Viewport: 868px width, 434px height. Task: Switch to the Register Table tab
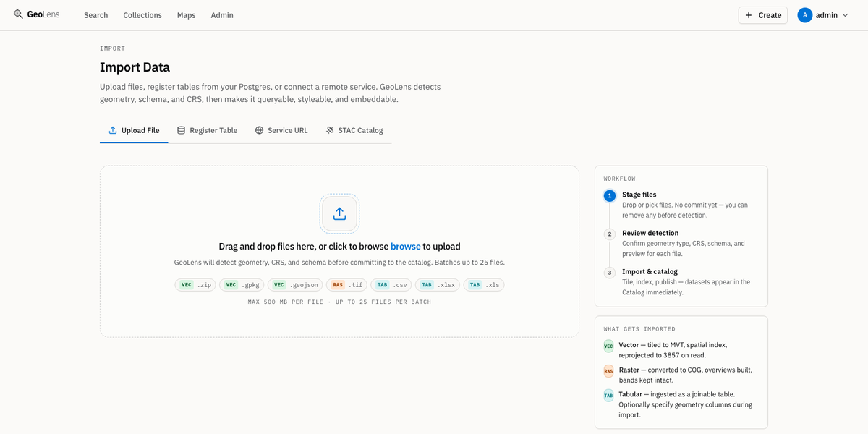(x=207, y=130)
